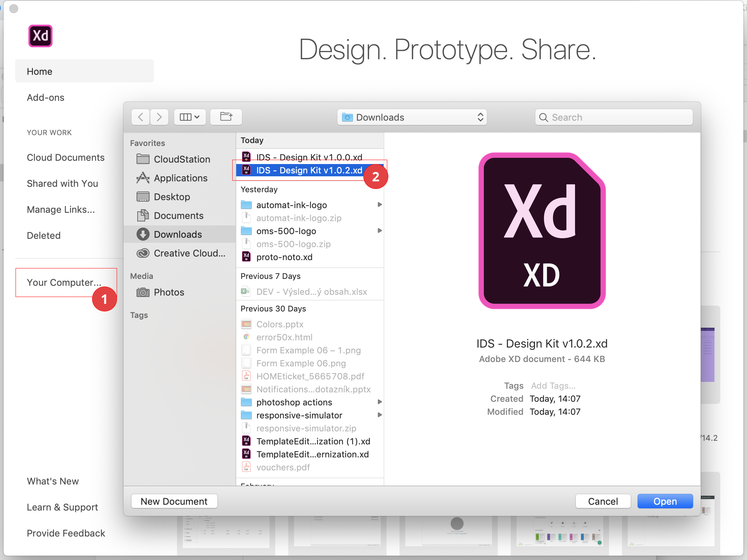Click responsive-simulator.zip file
Viewport: 747px width, 560px height.
pos(310,428)
